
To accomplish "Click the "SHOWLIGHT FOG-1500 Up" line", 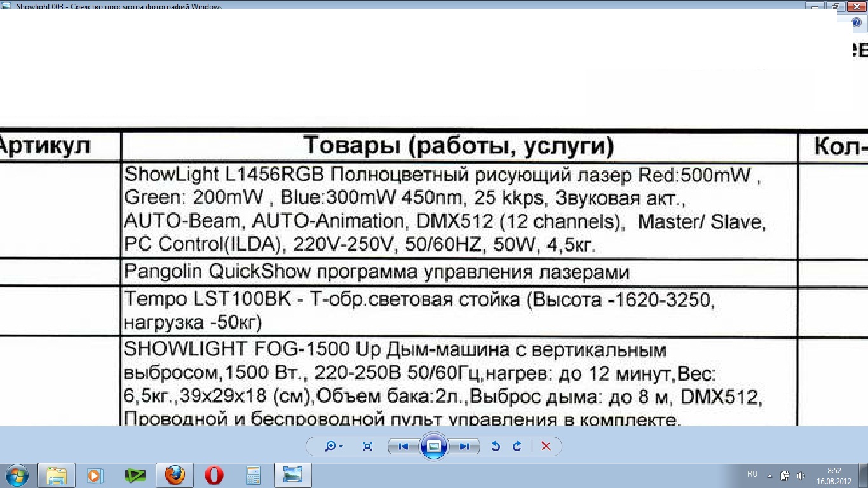I will tap(395, 349).
